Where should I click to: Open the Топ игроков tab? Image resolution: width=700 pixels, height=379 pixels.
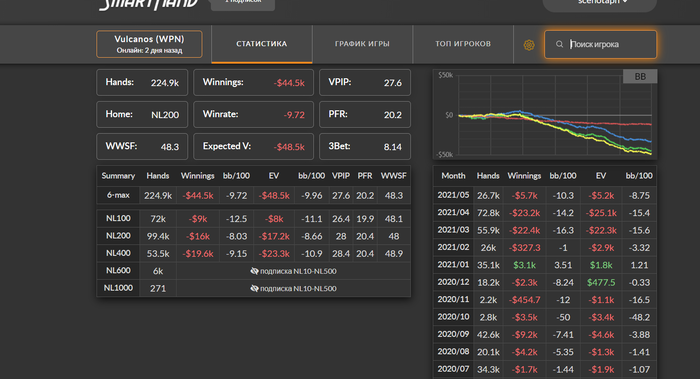click(x=463, y=44)
